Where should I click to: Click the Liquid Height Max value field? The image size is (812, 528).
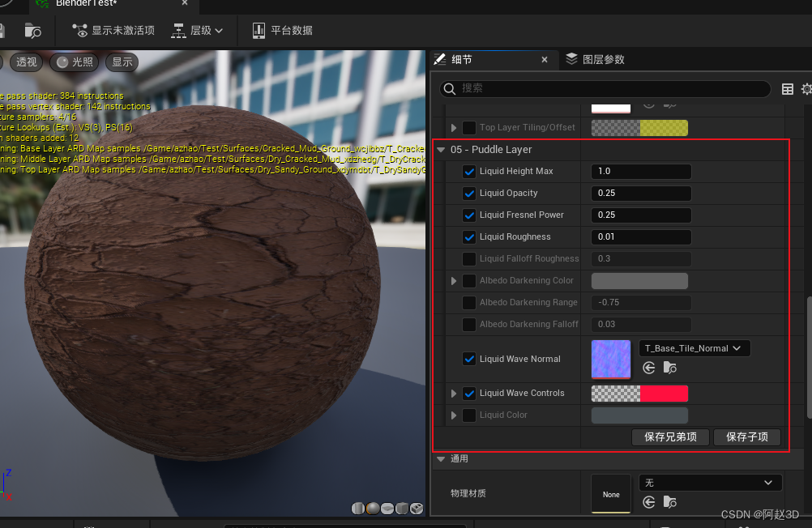pyautogui.click(x=641, y=172)
